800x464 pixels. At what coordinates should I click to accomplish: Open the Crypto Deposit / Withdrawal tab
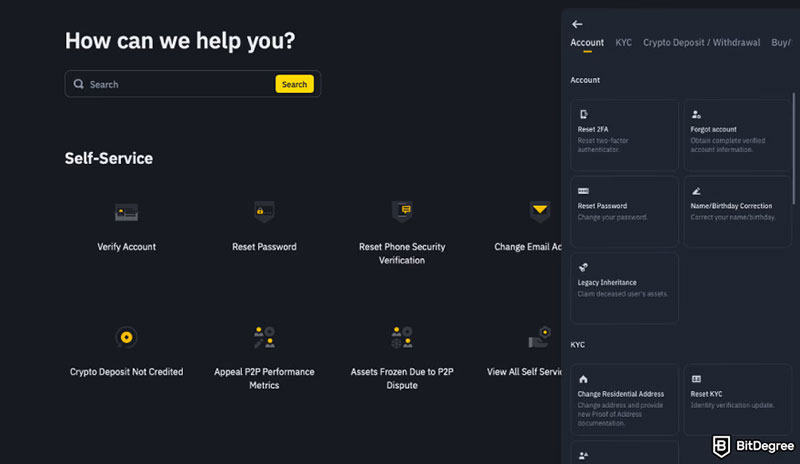(701, 43)
